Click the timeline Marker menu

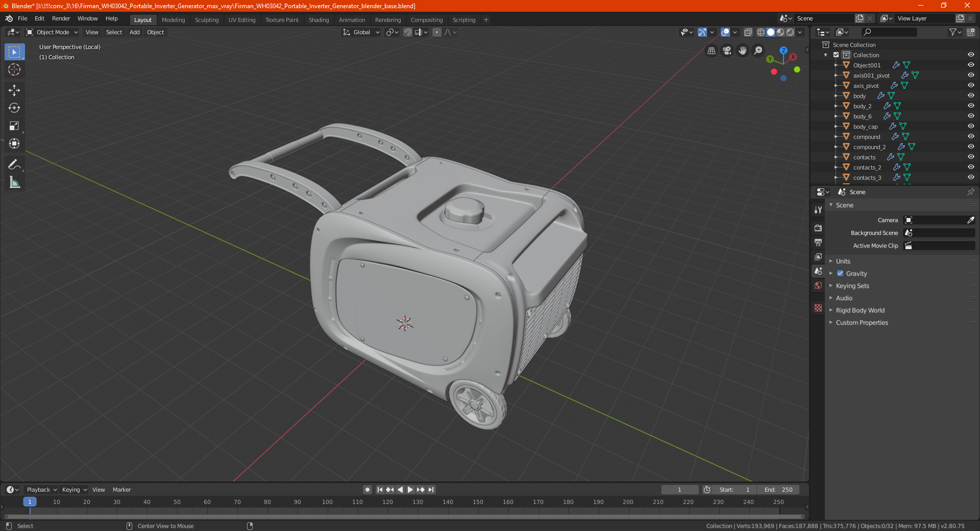point(121,490)
